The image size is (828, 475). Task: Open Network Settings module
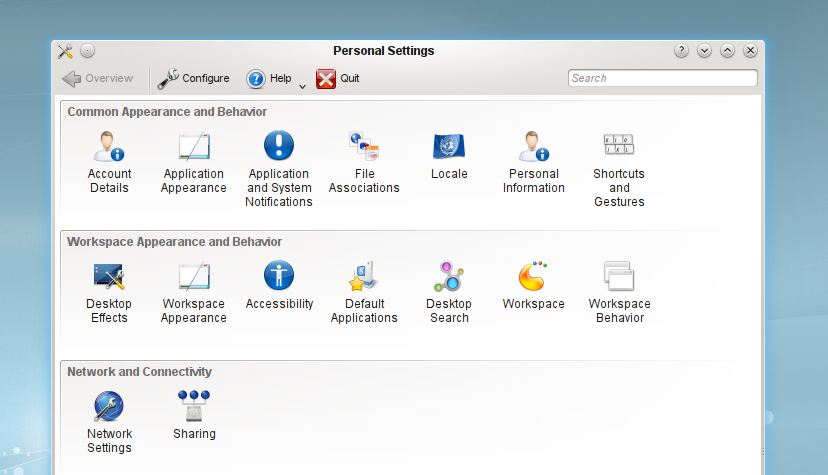coord(109,422)
